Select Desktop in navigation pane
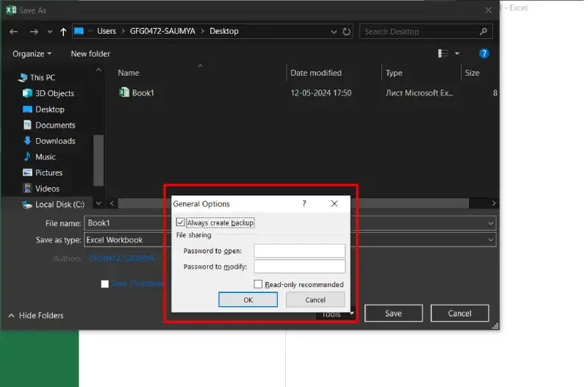Viewport: 588px width, 387px height. 43,109
